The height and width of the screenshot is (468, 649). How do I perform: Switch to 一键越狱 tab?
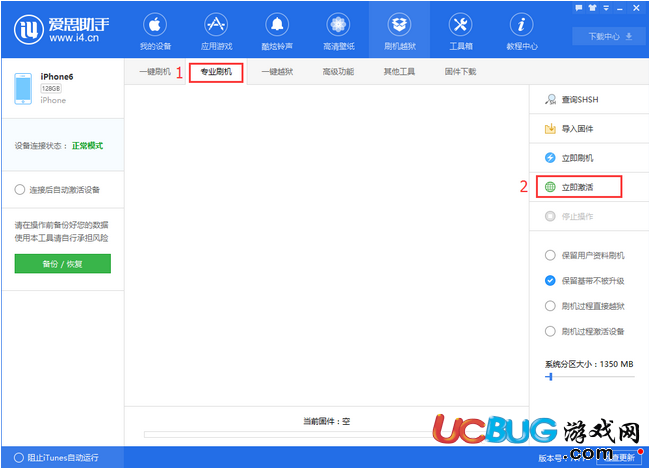(277, 72)
